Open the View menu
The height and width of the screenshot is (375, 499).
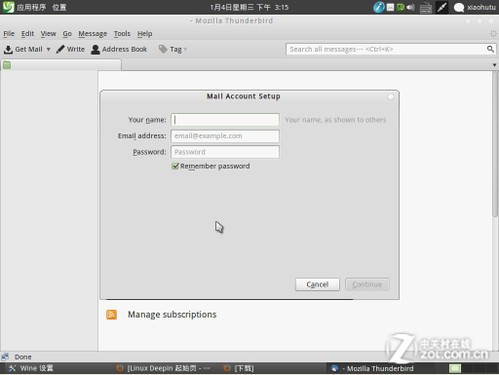48,34
